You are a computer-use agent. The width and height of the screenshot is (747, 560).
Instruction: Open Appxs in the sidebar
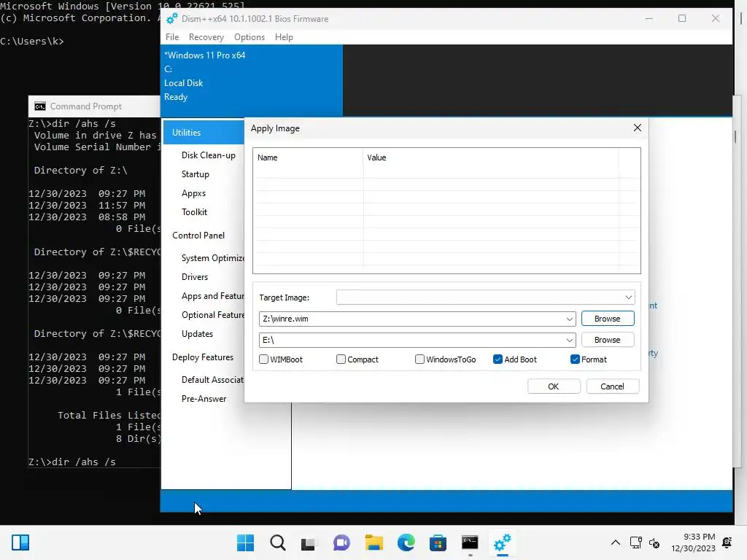193,193
